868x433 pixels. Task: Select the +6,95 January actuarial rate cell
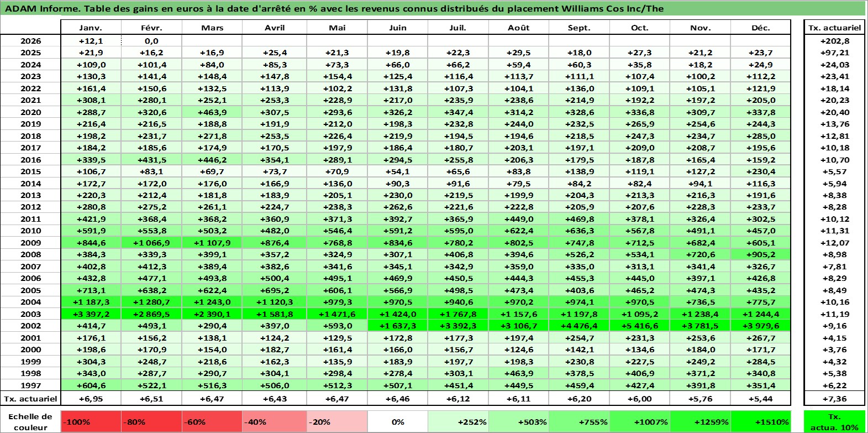tap(91, 398)
